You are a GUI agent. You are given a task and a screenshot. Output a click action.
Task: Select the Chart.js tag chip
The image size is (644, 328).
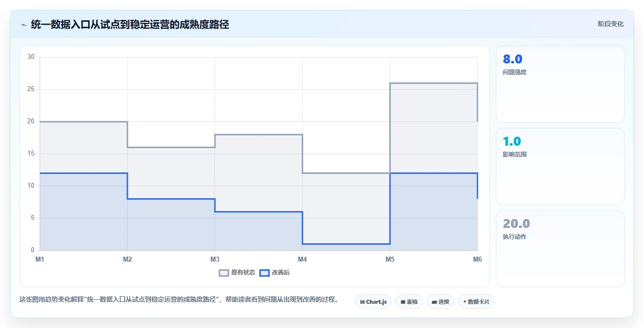373,302
